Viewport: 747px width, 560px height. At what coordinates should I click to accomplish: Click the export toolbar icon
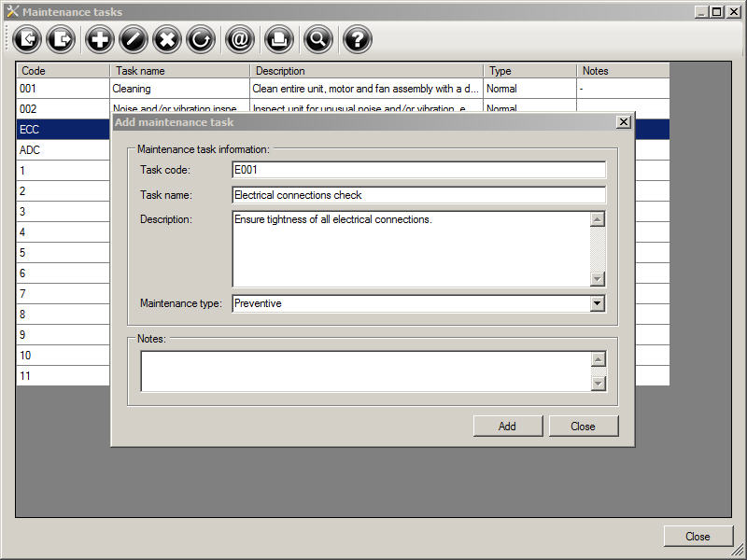[62, 39]
